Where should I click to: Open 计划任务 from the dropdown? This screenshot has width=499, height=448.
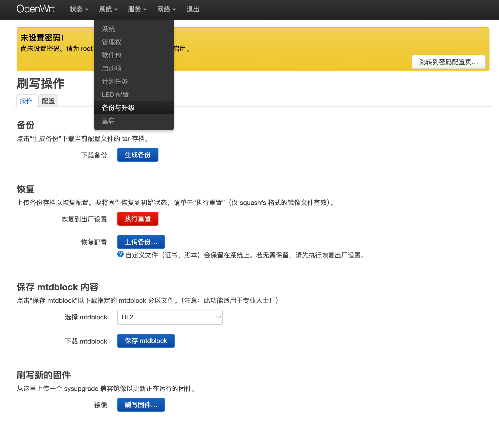coord(115,82)
